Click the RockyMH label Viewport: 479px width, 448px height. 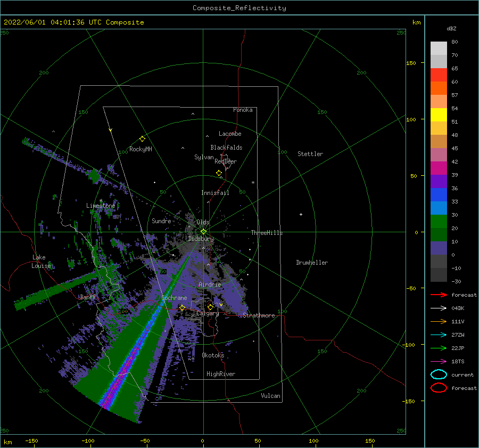[x=141, y=149]
